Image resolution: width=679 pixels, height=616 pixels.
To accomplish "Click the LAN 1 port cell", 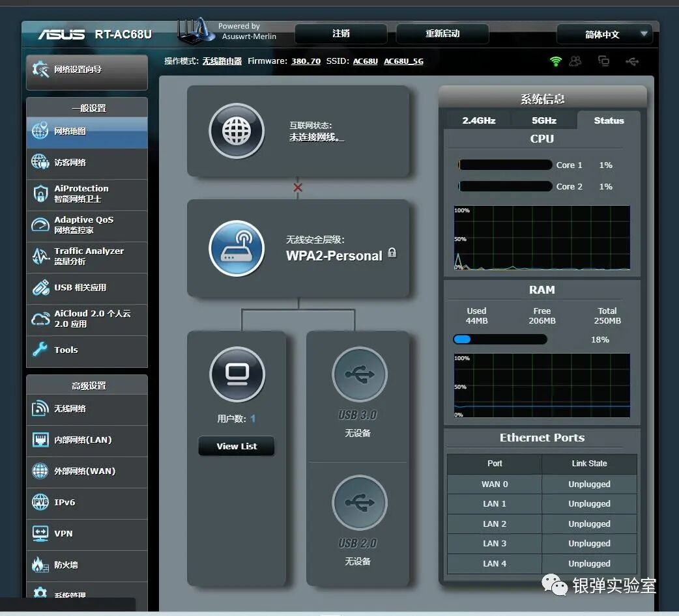I will point(495,504).
